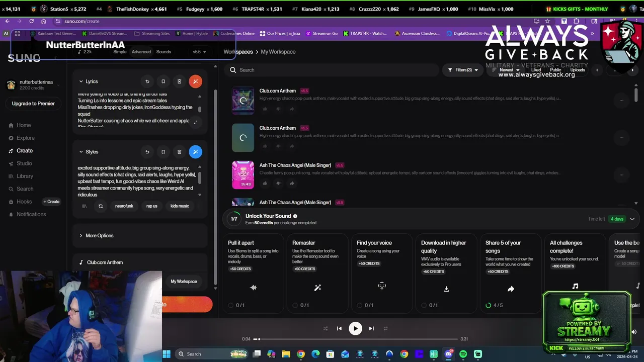Open Ash The Chaos Angel 3:43 thumbnail

tap(243, 175)
